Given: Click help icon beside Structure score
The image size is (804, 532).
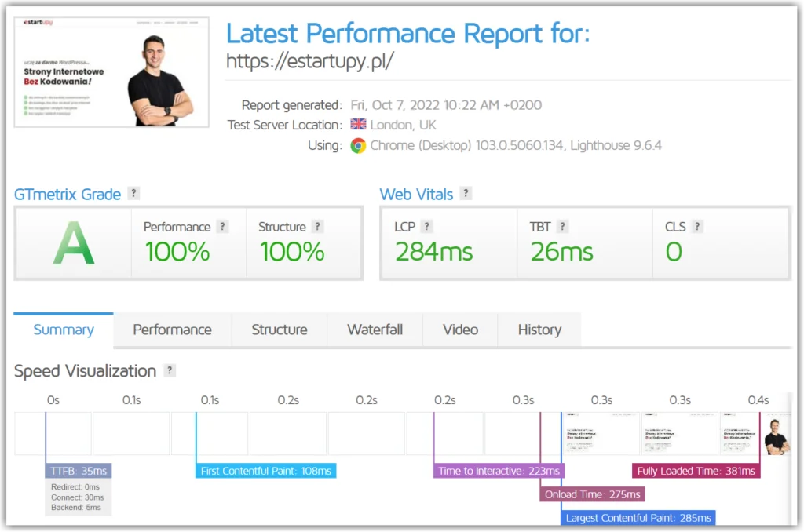Looking at the screenshot, I should tap(318, 227).
